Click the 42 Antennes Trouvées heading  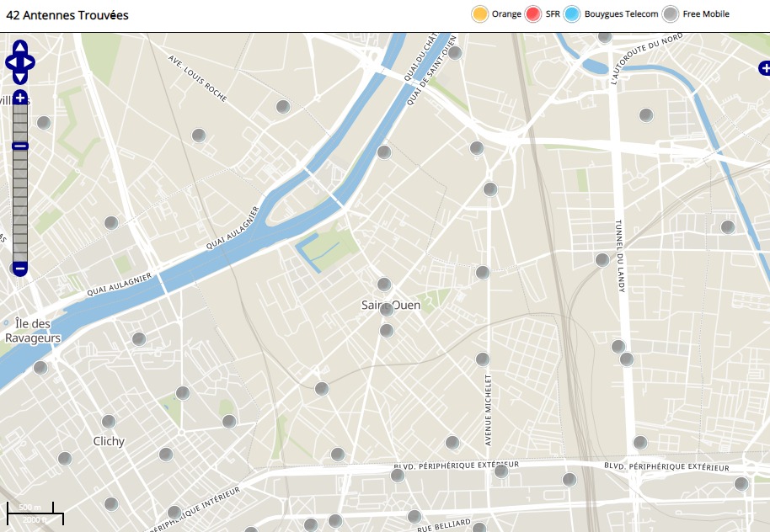point(67,15)
